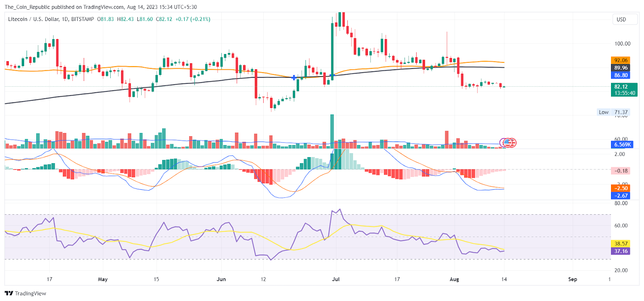This screenshot has width=644, height=301.
Task: Select the Litecoin / U.S. Dollar symbol title
Action: [x=51, y=19]
